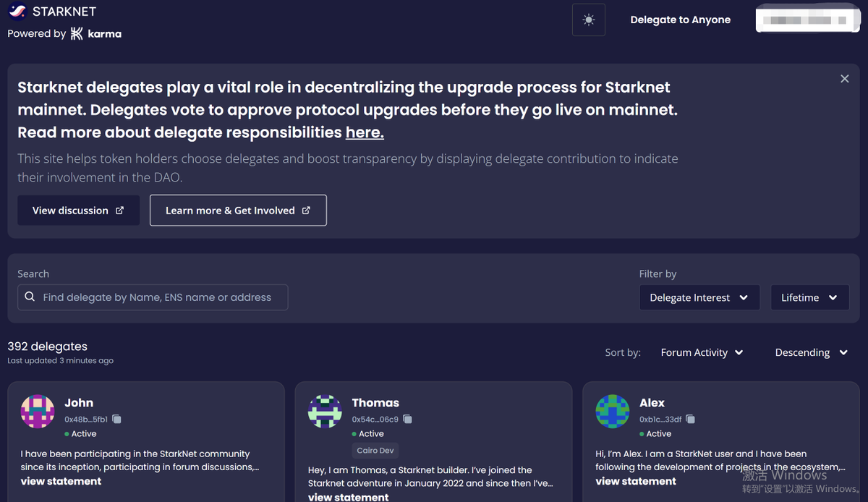Image resolution: width=868 pixels, height=502 pixels.
Task: Open the Delegate Interest filter dropdown
Action: tap(699, 297)
